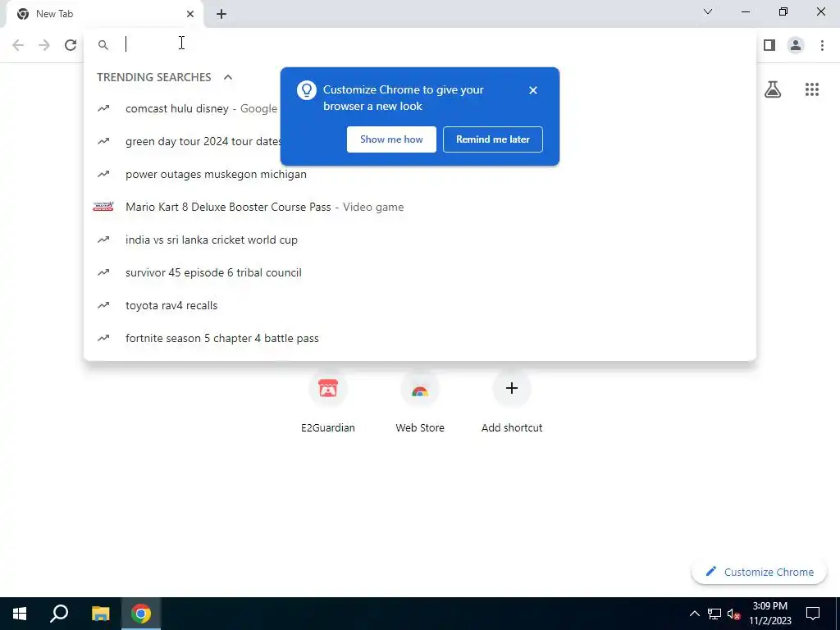The image size is (840, 630).
Task: Open the Web Store shortcut
Action: point(420,401)
